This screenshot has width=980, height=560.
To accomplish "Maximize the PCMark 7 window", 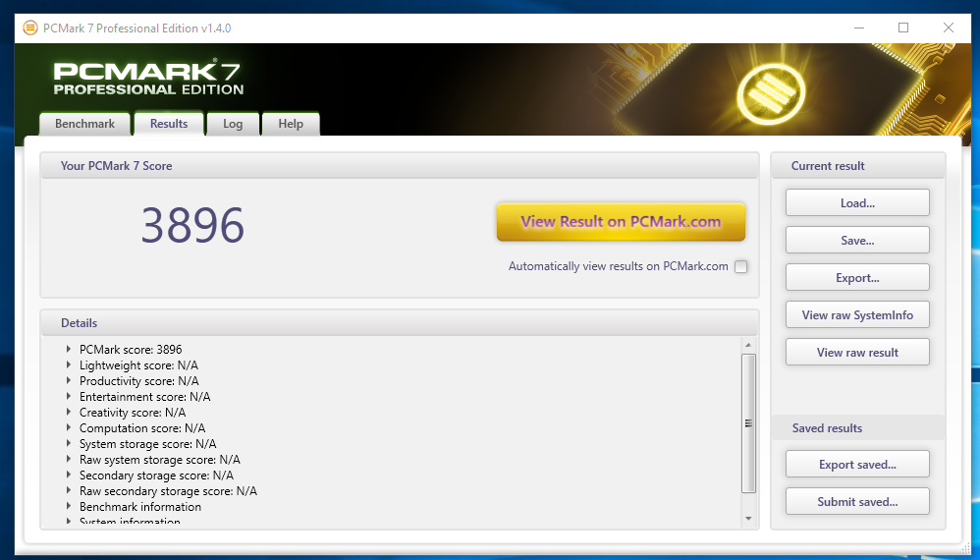I will (x=903, y=28).
